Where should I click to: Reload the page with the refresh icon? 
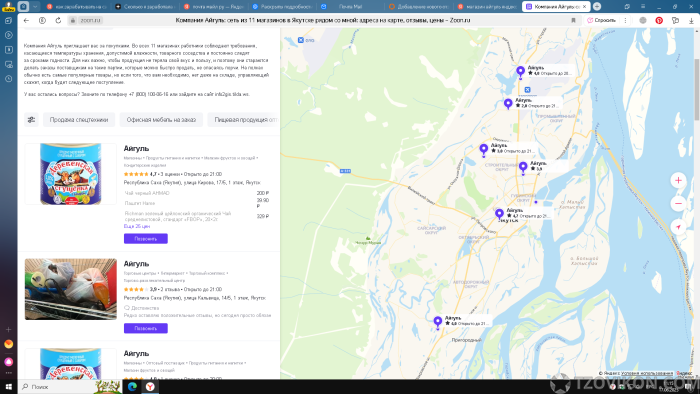tap(58, 21)
